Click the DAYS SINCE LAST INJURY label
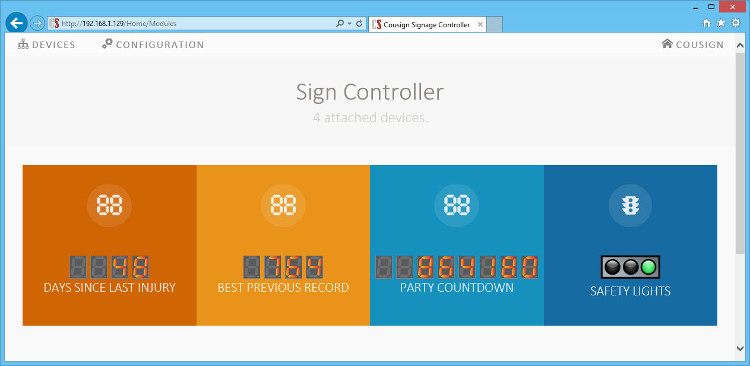Screen dimensions: 750x366 click(x=110, y=288)
